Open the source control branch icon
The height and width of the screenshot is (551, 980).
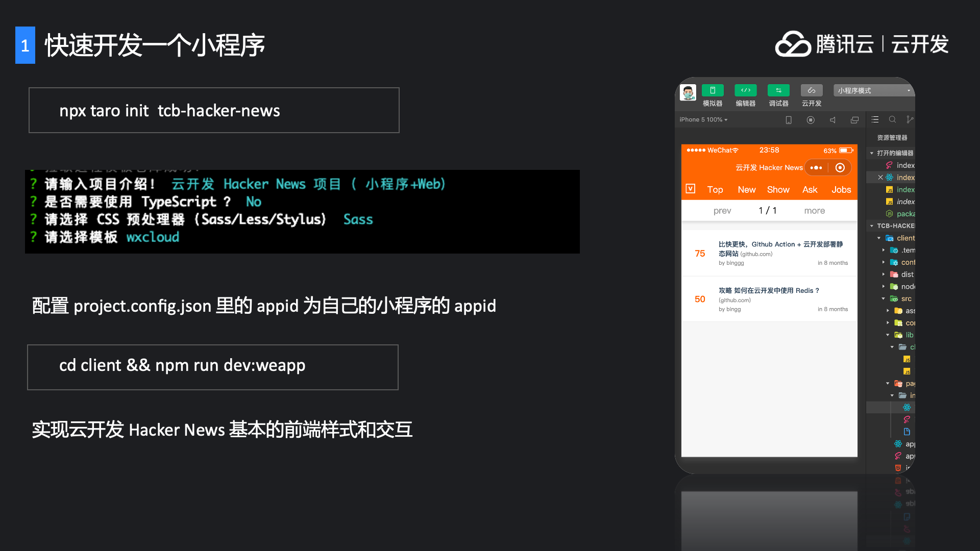tap(910, 119)
